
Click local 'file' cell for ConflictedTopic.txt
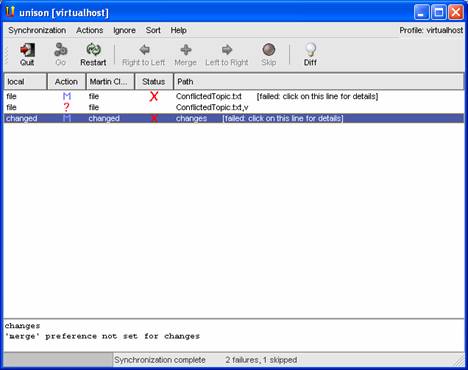point(11,96)
